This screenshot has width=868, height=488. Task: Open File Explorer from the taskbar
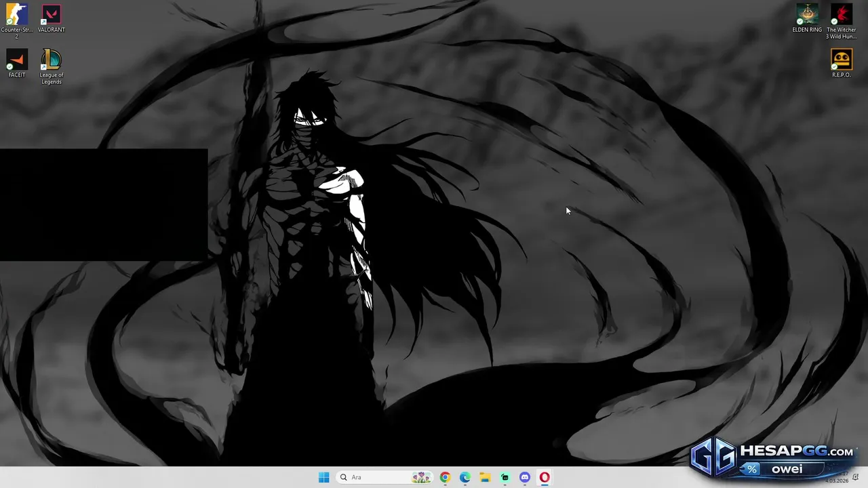(485, 477)
